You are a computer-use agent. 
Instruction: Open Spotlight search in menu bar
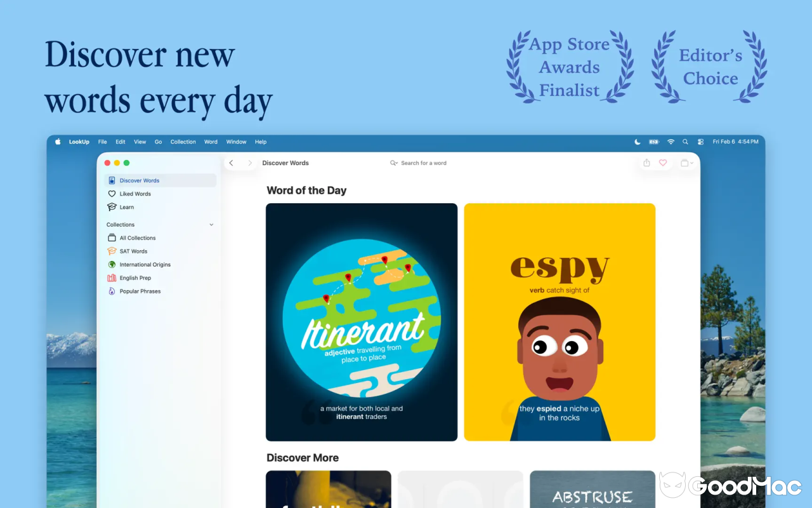pyautogui.click(x=685, y=142)
